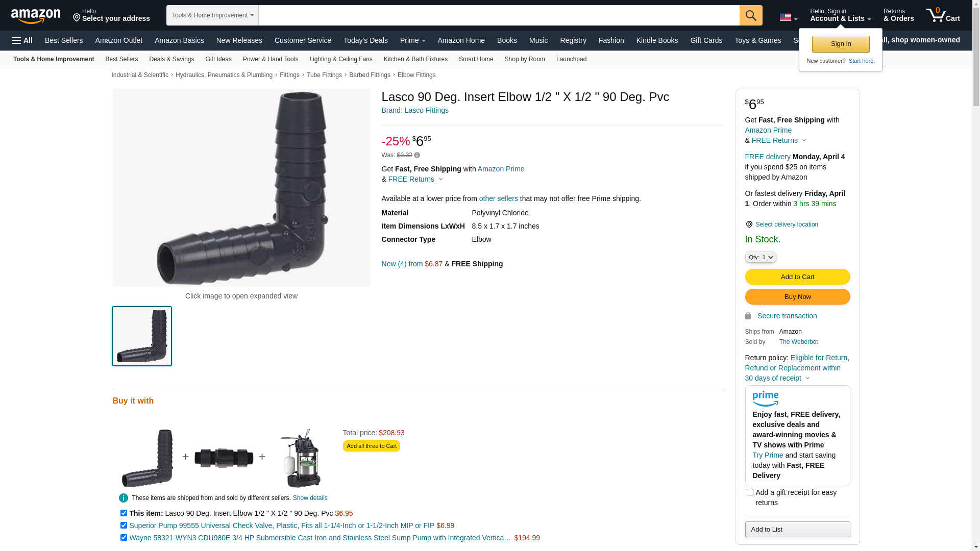Enable Add a gift receipt checkbox
This screenshot has height=551, width=980.
pyautogui.click(x=750, y=492)
